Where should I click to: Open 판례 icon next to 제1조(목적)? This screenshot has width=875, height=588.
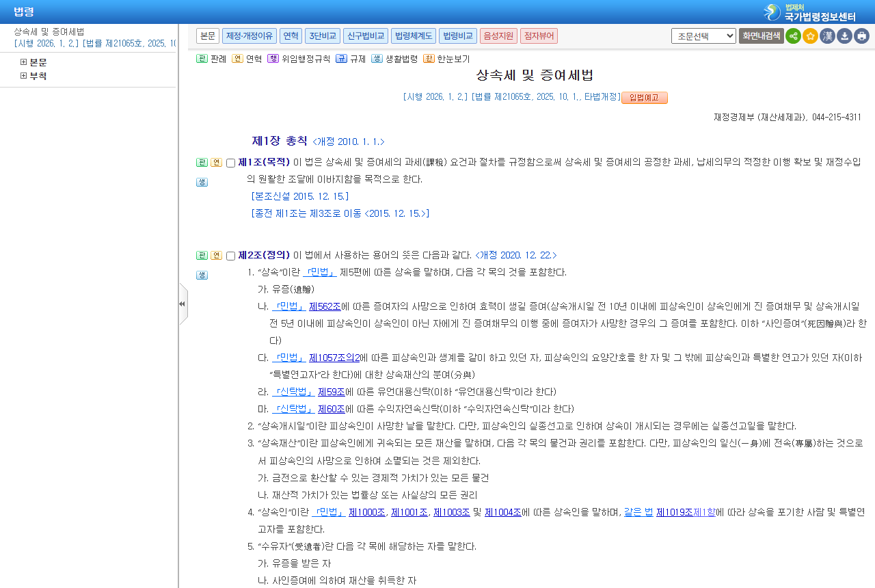202,163
